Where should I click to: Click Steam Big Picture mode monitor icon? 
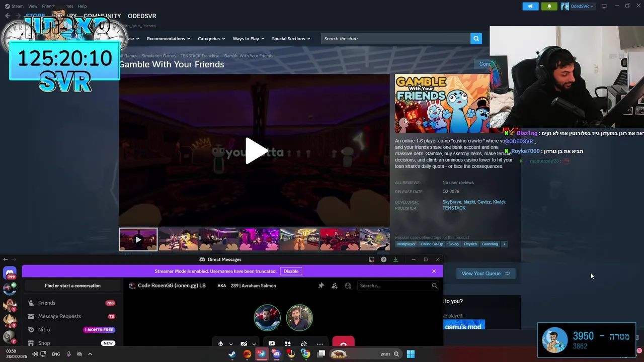tap(604, 6)
